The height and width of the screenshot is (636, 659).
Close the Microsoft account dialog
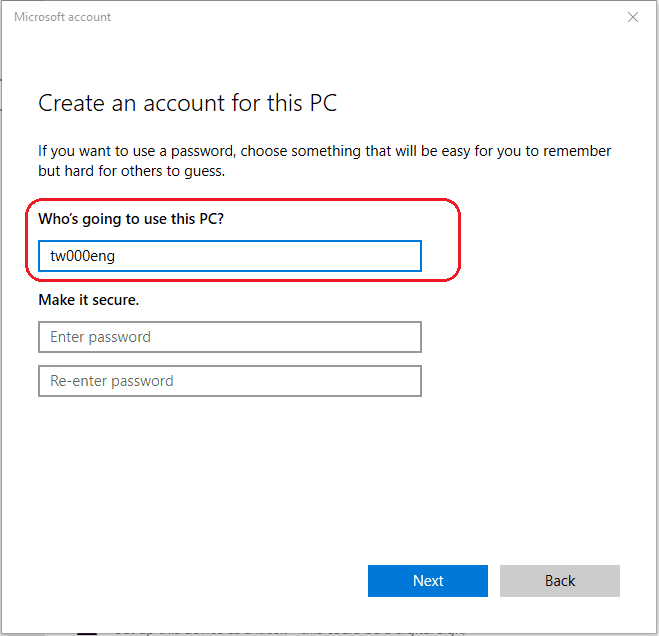pyautogui.click(x=632, y=17)
